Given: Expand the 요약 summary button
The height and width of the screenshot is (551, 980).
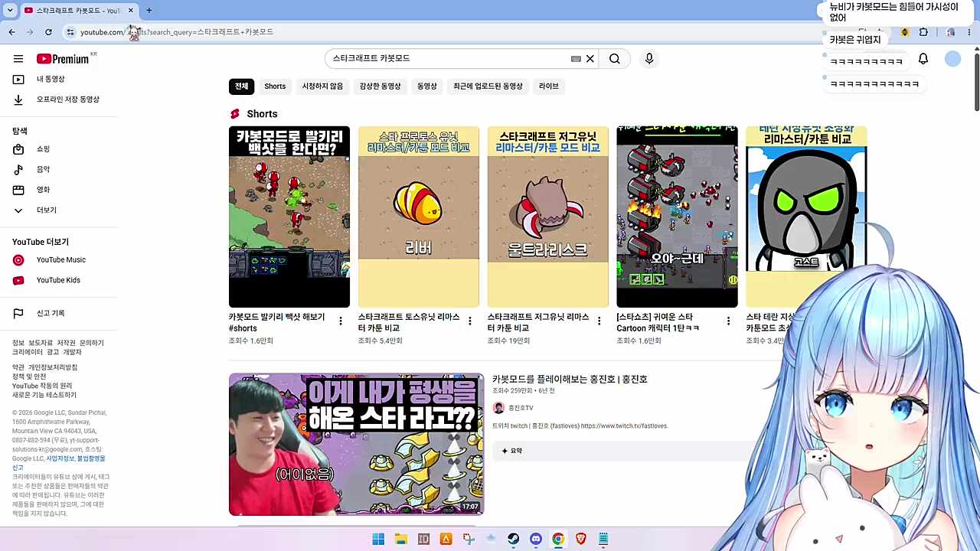Looking at the screenshot, I should point(512,451).
